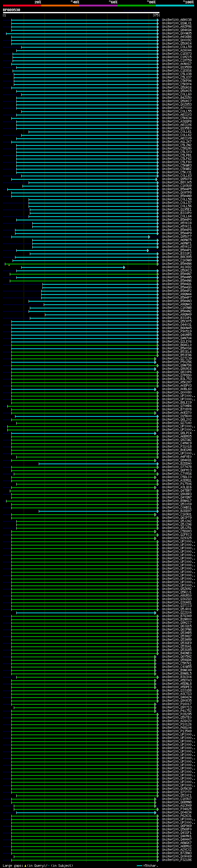The width and height of the screenshot is (197, 868).
Task: Select the UniRef100_Q195D9 entry
Action: 177,67
